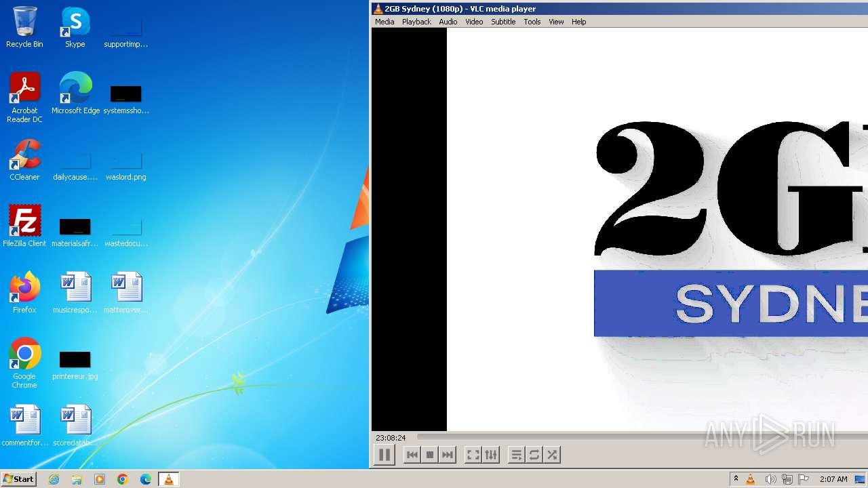
Task: Skip to next media in VLC
Action: point(448,455)
